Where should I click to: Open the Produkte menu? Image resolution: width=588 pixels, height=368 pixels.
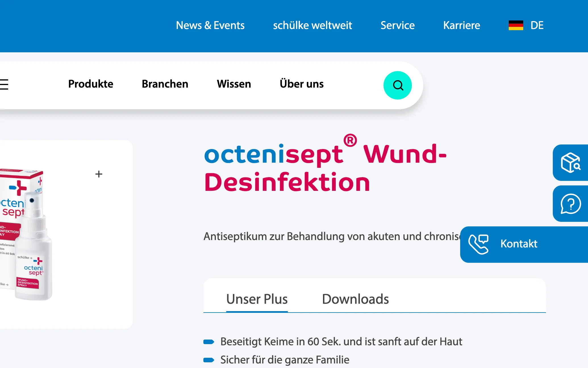(x=91, y=84)
